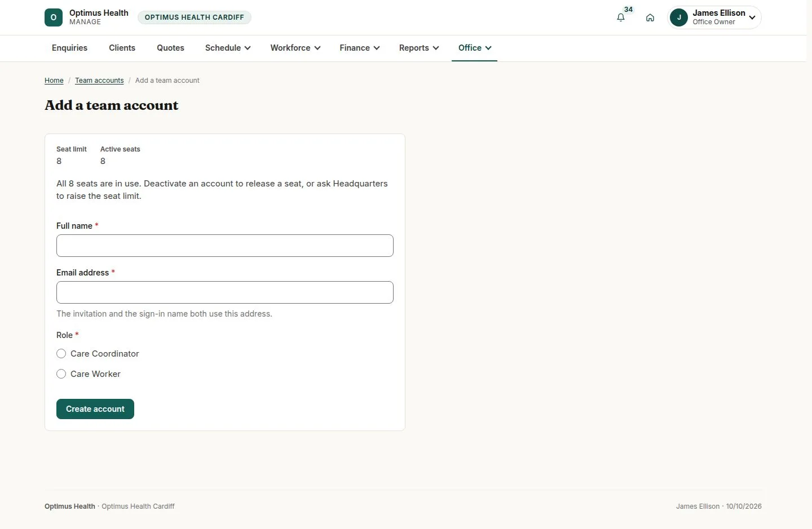
Task: Click the email invitation hint text
Action: pyautogui.click(x=164, y=314)
